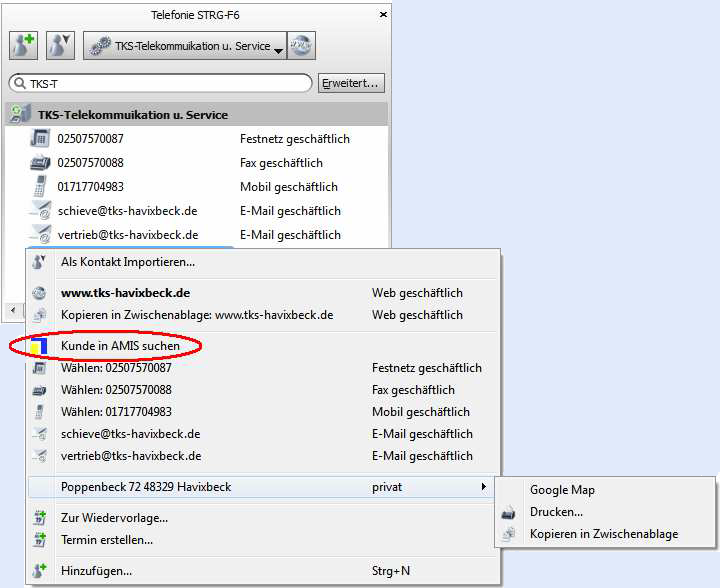The height and width of the screenshot is (588, 720).
Task: Choose Google Map in submenu
Action: coord(605,490)
